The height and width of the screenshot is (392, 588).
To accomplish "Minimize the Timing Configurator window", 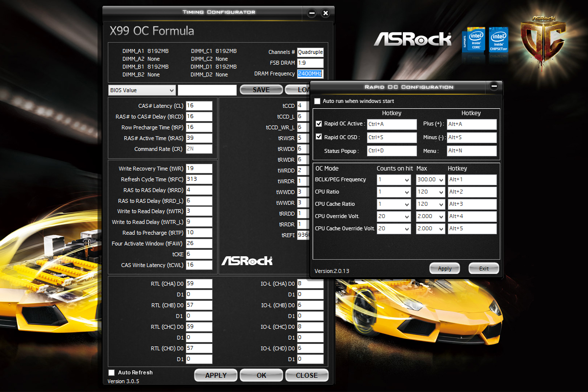I will (312, 13).
